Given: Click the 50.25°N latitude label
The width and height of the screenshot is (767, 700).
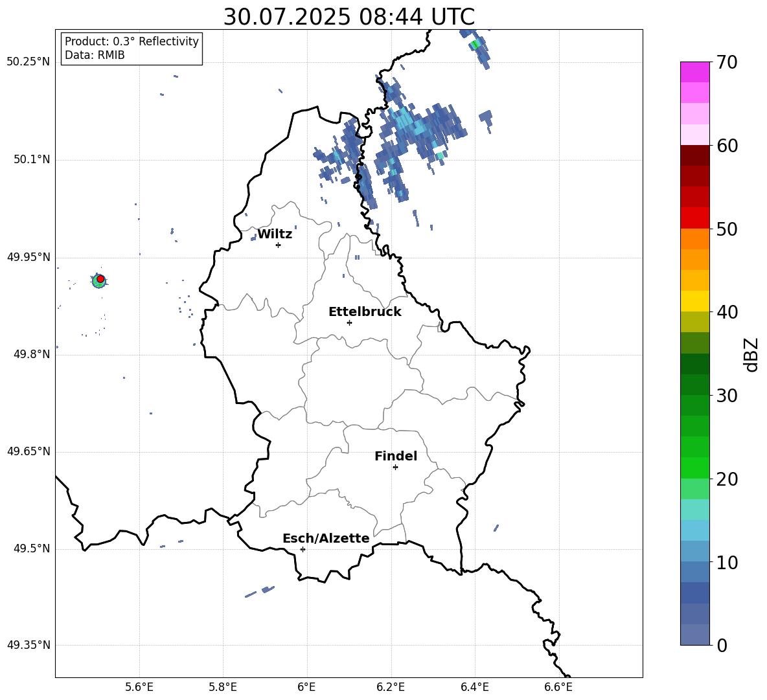Looking at the screenshot, I should click(x=29, y=62).
